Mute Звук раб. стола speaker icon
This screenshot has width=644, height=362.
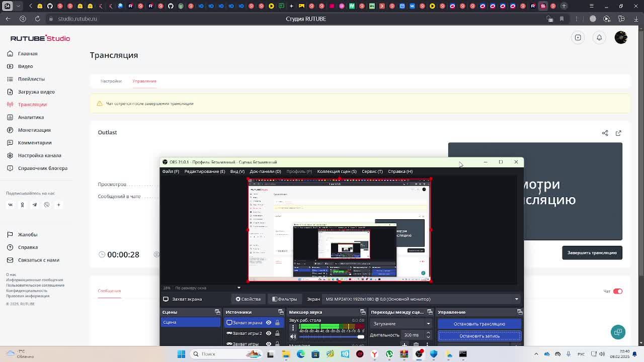(293, 337)
